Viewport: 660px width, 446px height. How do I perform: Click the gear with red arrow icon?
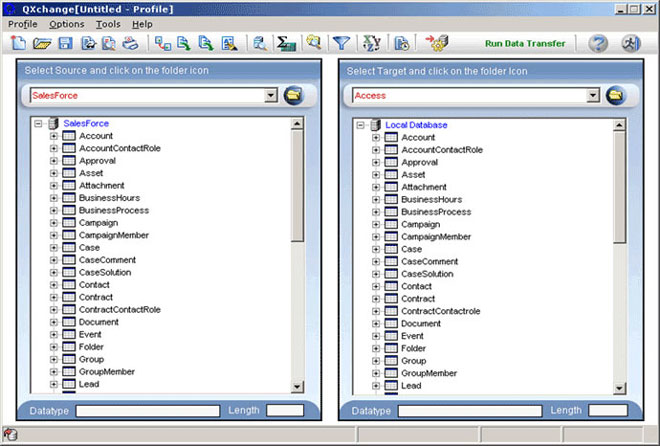pos(437,43)
